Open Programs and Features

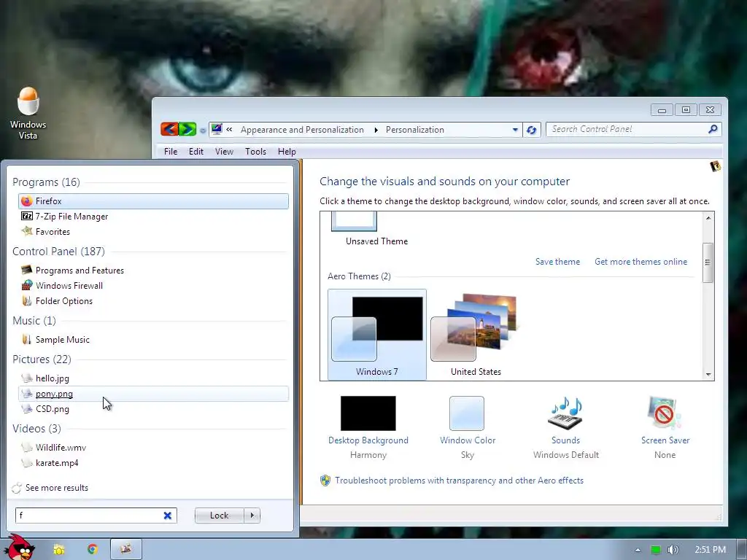[x=153, y=270]
